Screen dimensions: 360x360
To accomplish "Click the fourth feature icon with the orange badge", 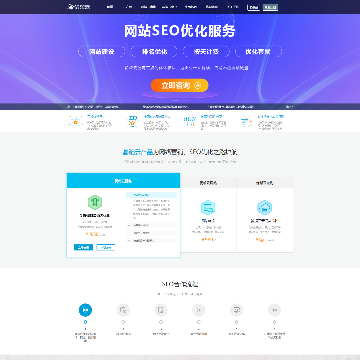I will (x=246, y=121).
